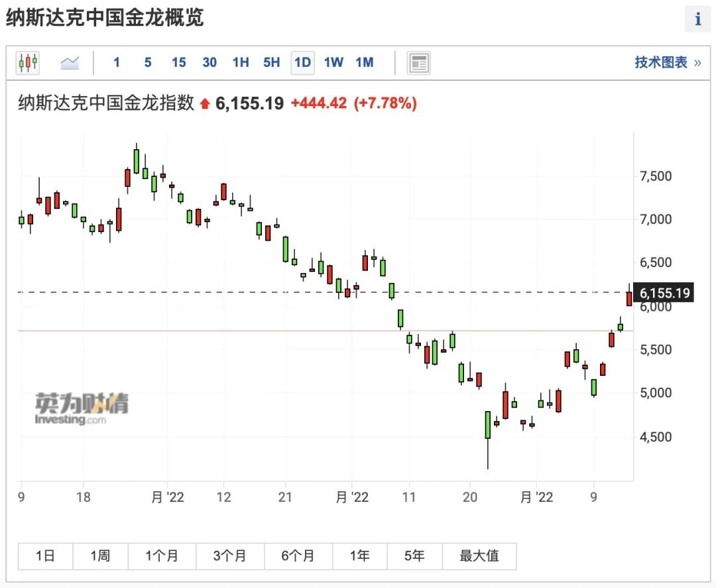Click the red up-arrow beside index name
Screen dimensions: 716x588
(x=205, y=104)
